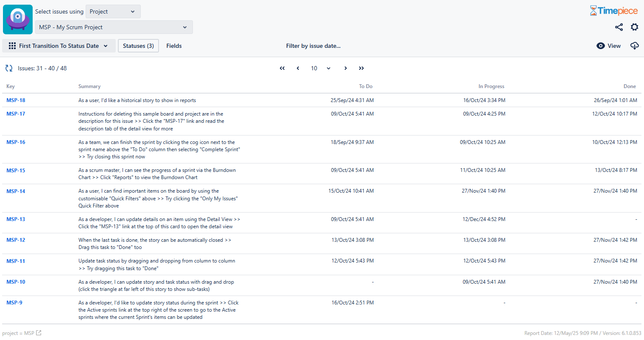Go to next page of issues
Viewport: 644px width, 340px height.
pos(346,68)
